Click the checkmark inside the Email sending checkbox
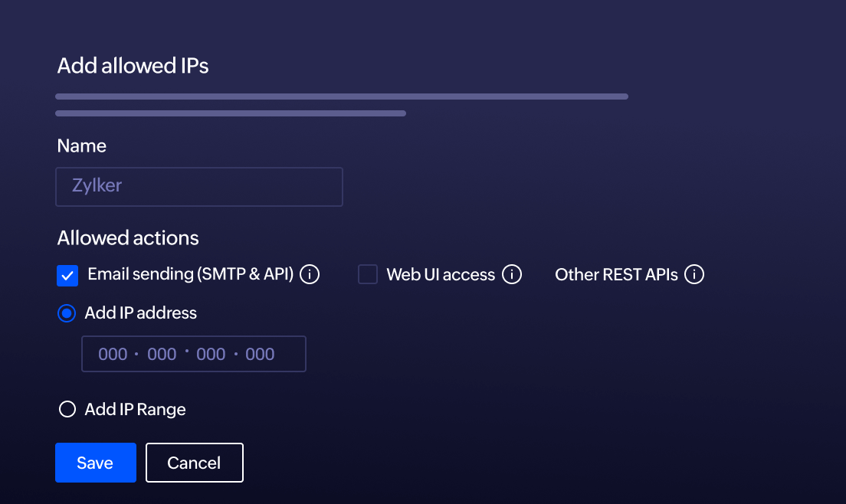 click(x=67, y=274)
